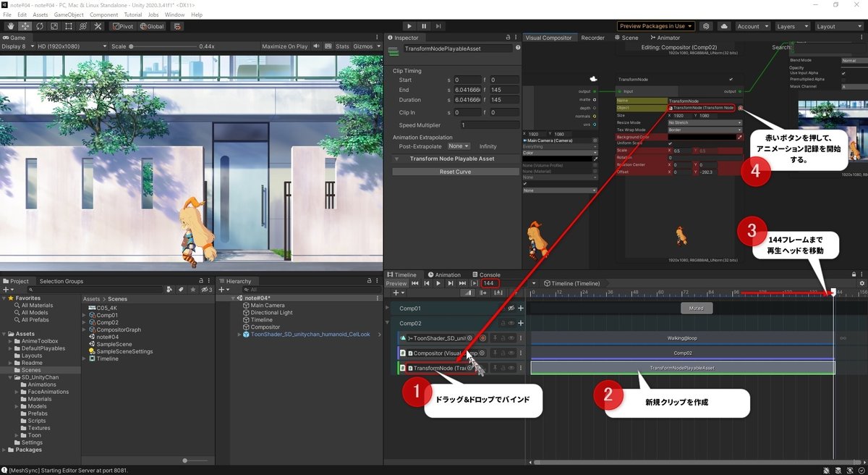Go to Timeline end
The height and width of the screenshot is (475, 868).
(461, 284)
